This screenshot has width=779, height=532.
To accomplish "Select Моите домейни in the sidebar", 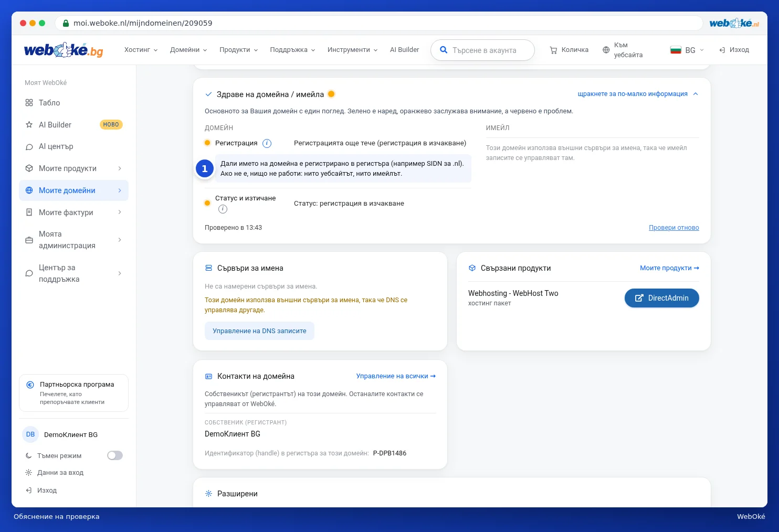I will 73,190.
